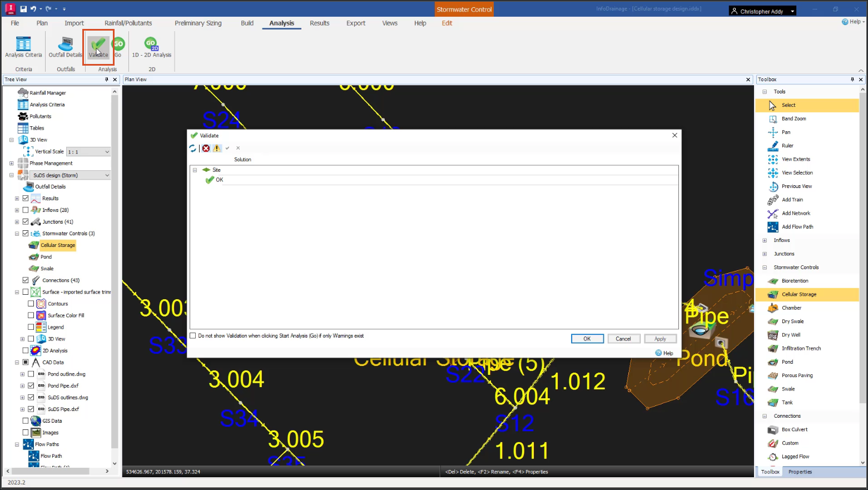This screenshot has width=868, height=490.
Task: Switch to Preliminary Sizing tab
Action: click(x=198, y=23)
